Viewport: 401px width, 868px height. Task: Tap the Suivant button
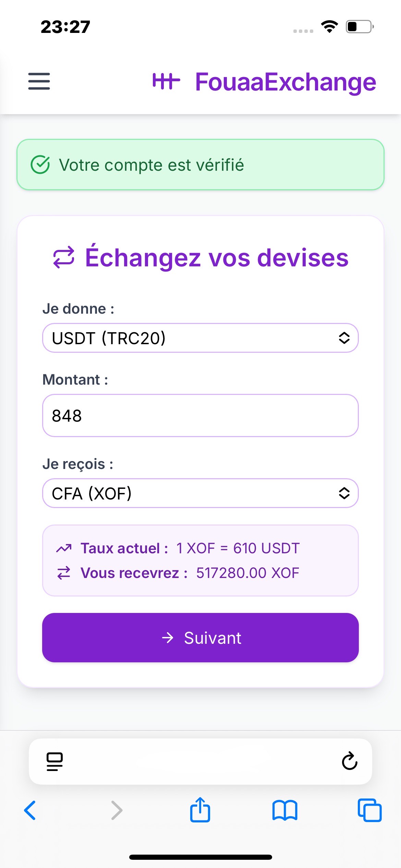point(200,638)
